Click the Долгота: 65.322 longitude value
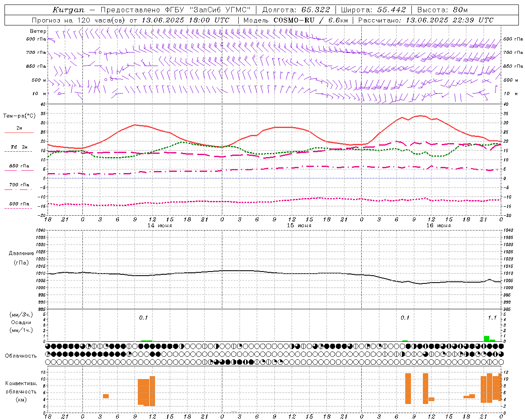Screen dimensions: 525x420 click(x=296, y=10)
